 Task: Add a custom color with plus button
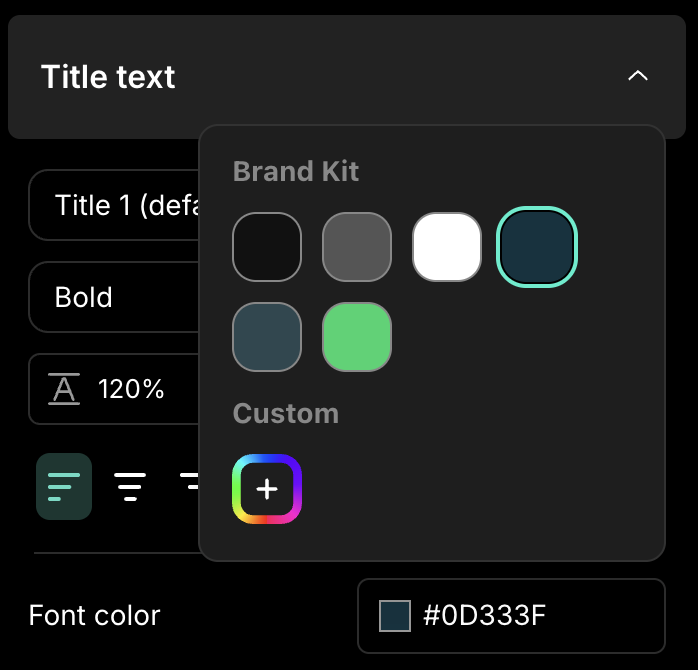click(x=267, y=489)
